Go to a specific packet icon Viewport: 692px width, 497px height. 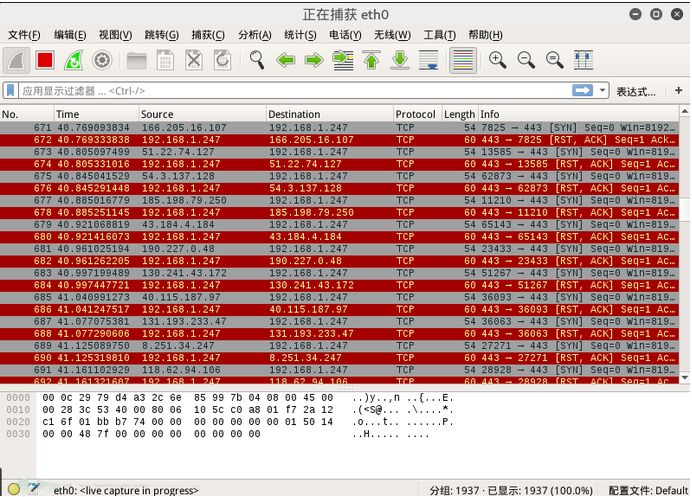pyautogui.click(x=343, y=60)
